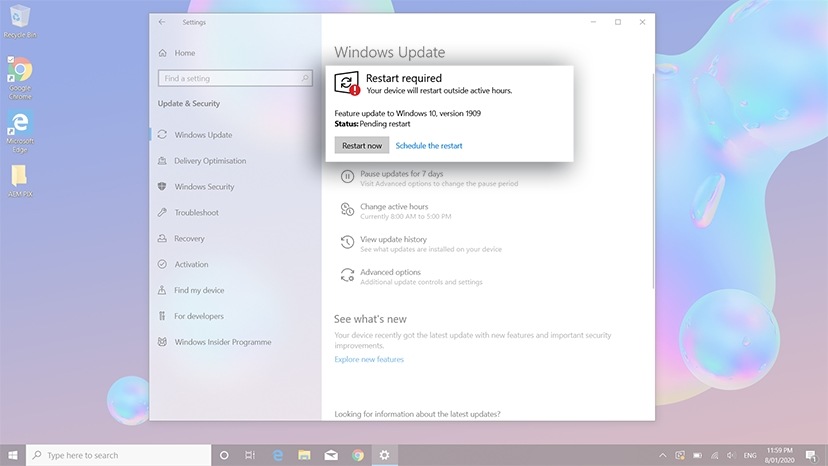
Task: Click the battery icon in system tray
Action: [697, 455]
